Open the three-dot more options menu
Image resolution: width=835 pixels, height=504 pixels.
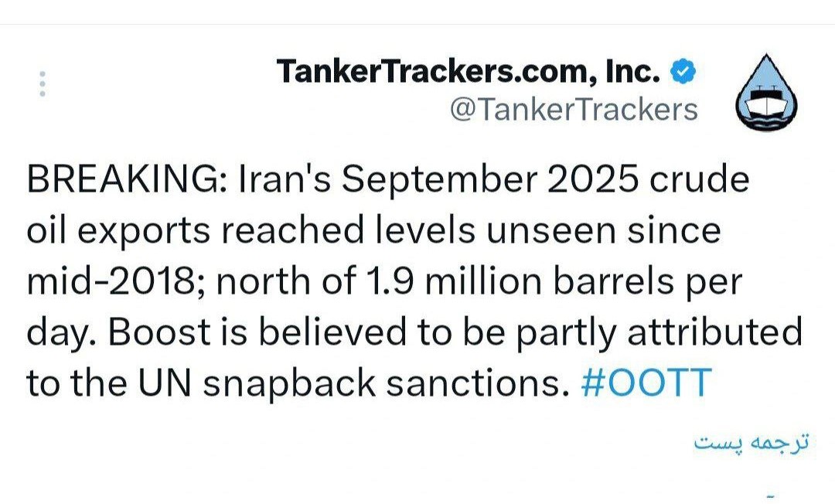click(43, 83)
